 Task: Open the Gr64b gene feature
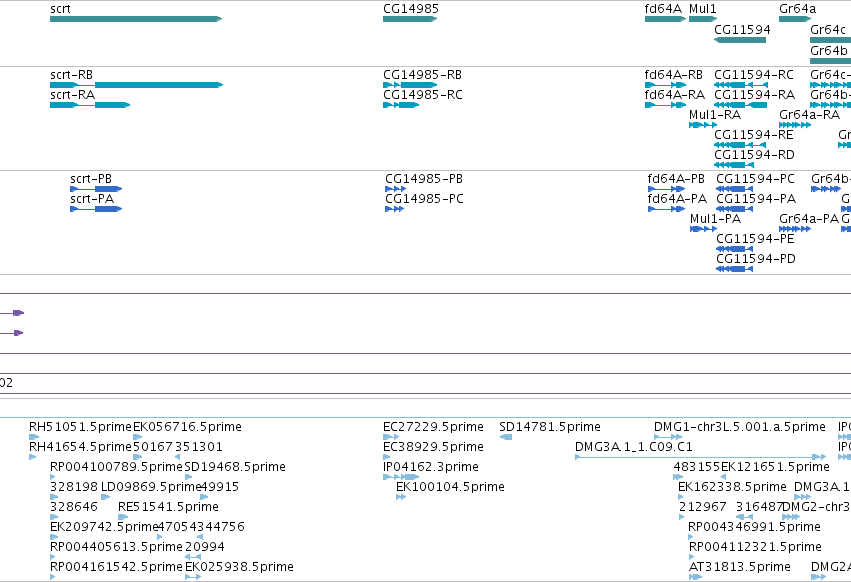830,61
